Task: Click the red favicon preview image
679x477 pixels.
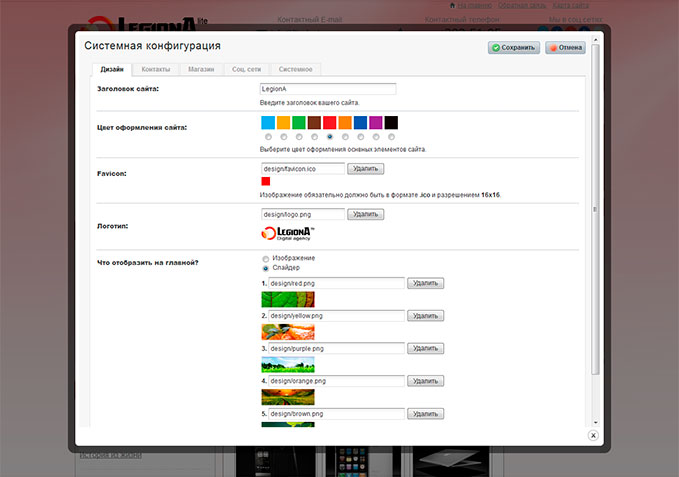Action: click(266, 181)
